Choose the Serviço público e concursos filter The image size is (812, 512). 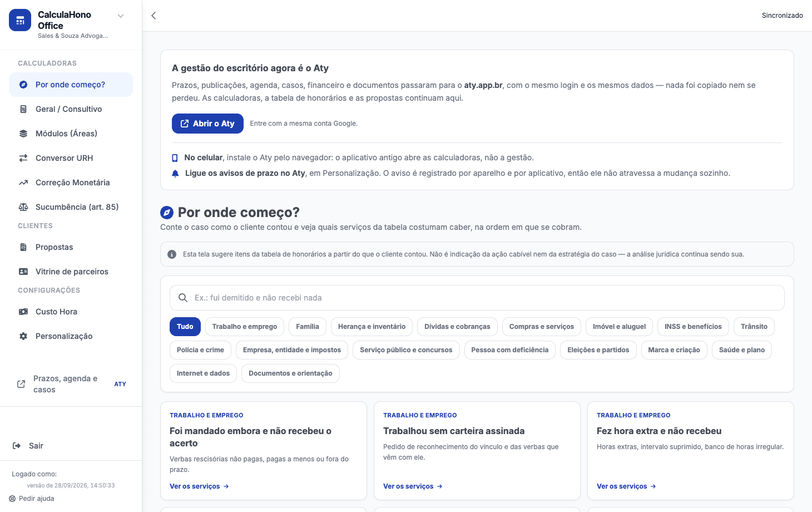(406, 350)
